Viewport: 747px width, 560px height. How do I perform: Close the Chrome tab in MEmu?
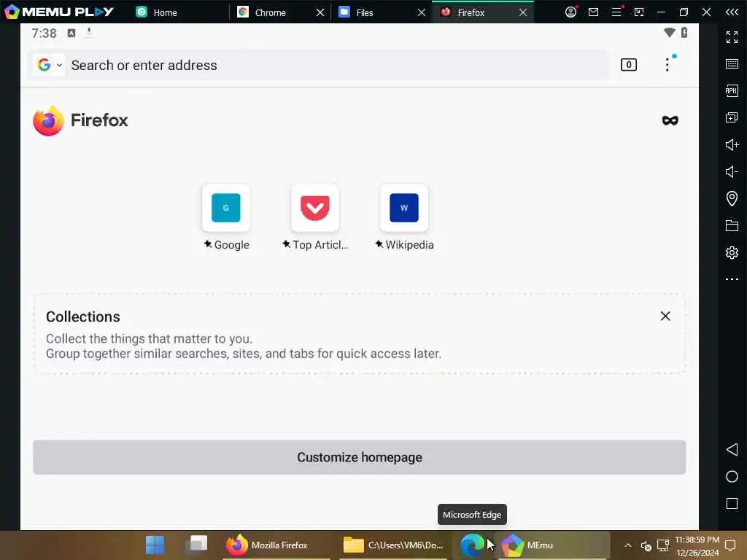pos(320,12)
